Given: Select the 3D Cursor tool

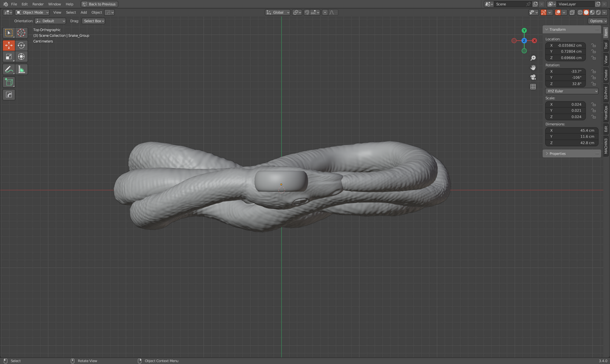Looking at the screenshot, I should click(21, 33).
